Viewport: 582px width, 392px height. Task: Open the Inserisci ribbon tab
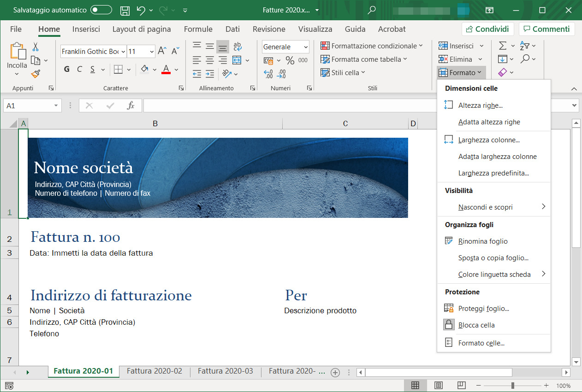click(x=86, y=29)
